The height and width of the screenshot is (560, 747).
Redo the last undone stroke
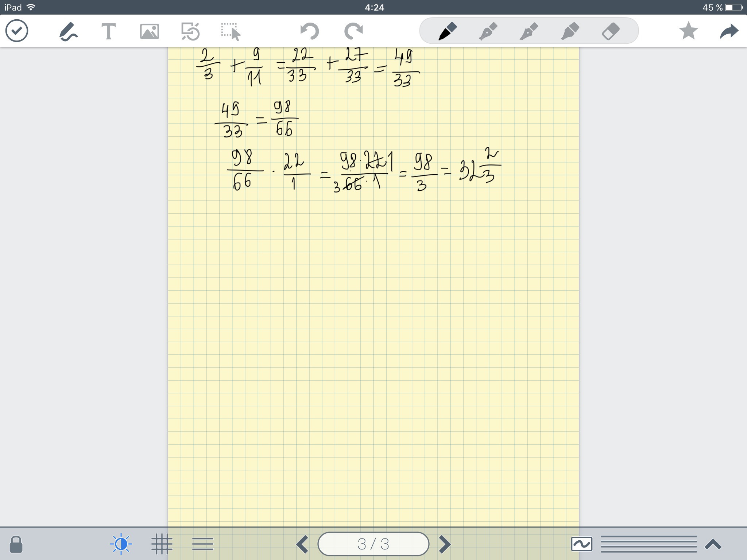[x=353, y=31]
